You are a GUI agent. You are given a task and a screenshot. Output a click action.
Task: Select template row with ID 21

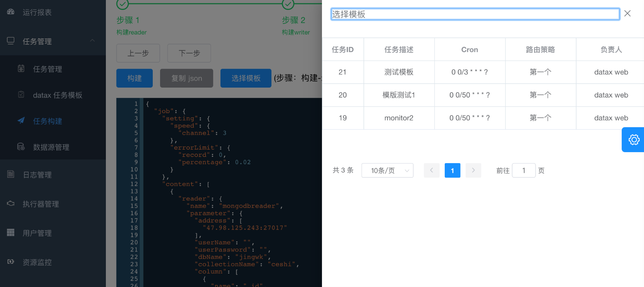[483, 72]
